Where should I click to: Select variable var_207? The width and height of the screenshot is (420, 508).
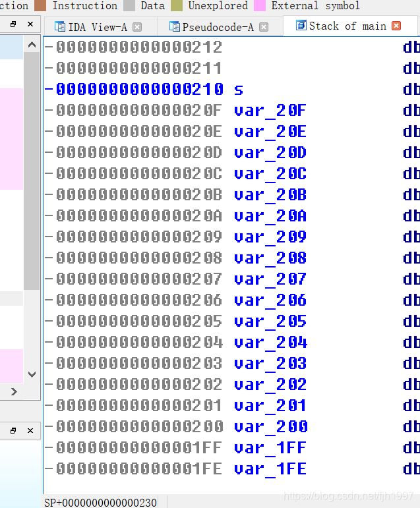pos(270,279)
